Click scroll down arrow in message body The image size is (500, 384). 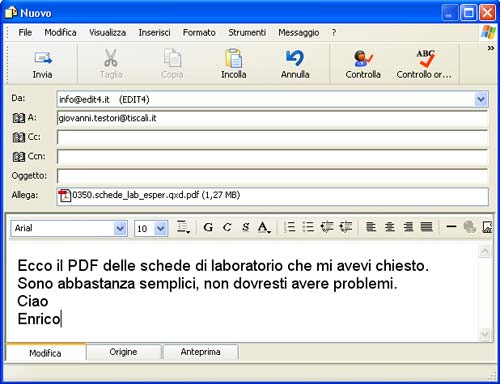click(485, 334)
